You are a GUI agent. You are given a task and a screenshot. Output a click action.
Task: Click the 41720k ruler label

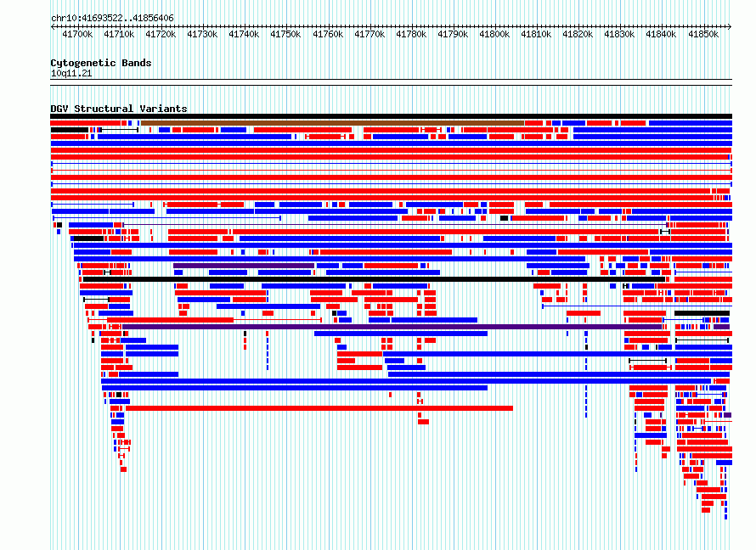(x=161, y=34)
